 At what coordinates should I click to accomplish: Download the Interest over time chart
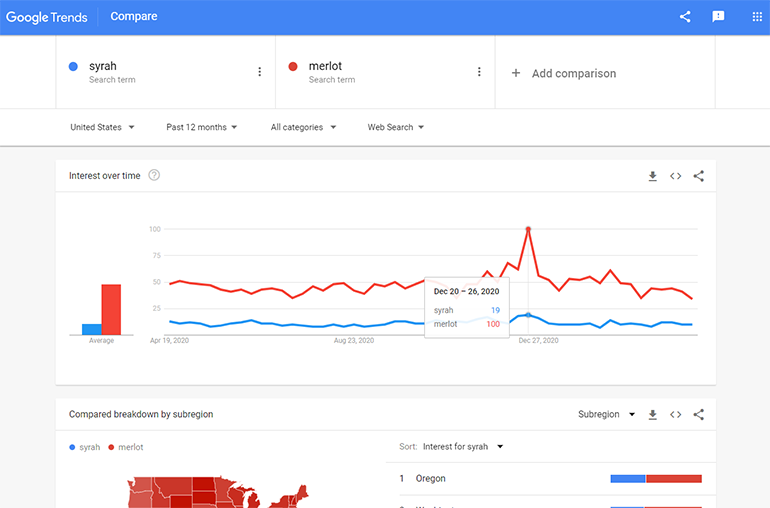coord(653,176)
